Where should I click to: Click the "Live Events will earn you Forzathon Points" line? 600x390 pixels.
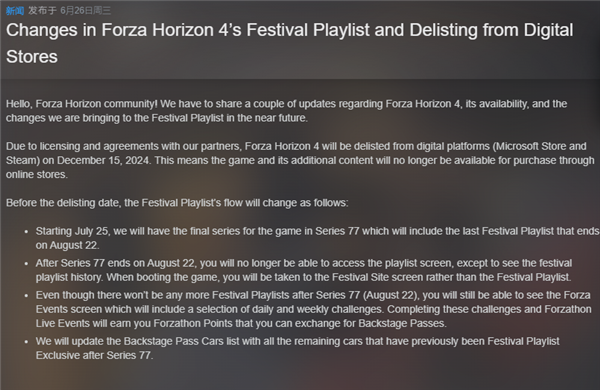click(241, 323)
